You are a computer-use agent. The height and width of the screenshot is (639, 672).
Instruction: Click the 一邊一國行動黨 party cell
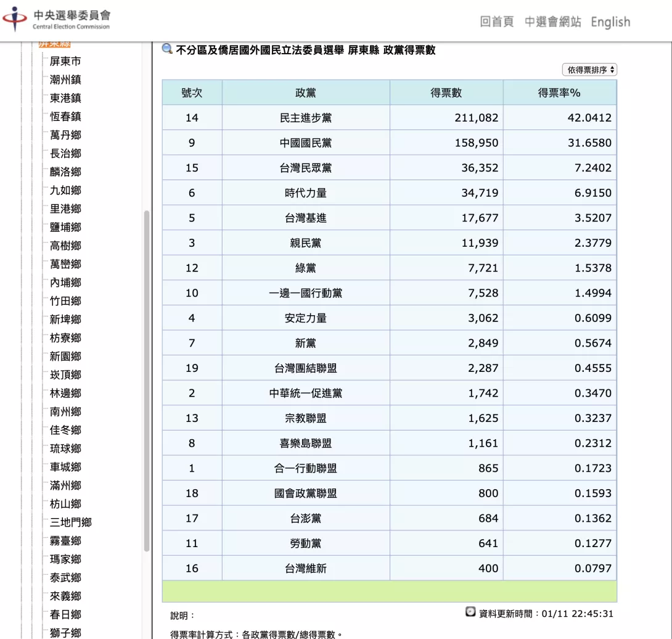click(x=306, y=293)
